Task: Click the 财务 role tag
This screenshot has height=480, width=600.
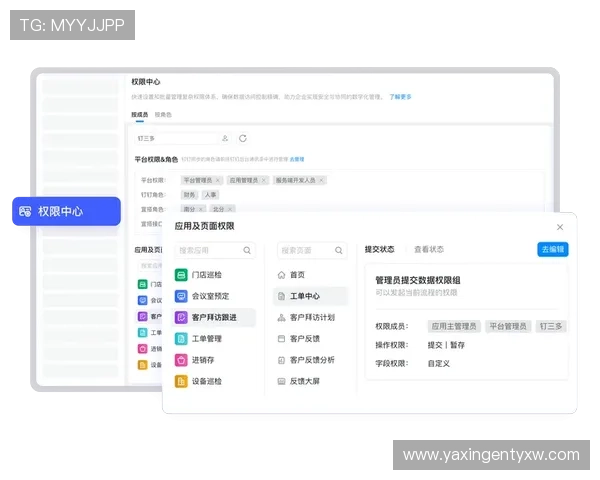Action: click(189, 195)
